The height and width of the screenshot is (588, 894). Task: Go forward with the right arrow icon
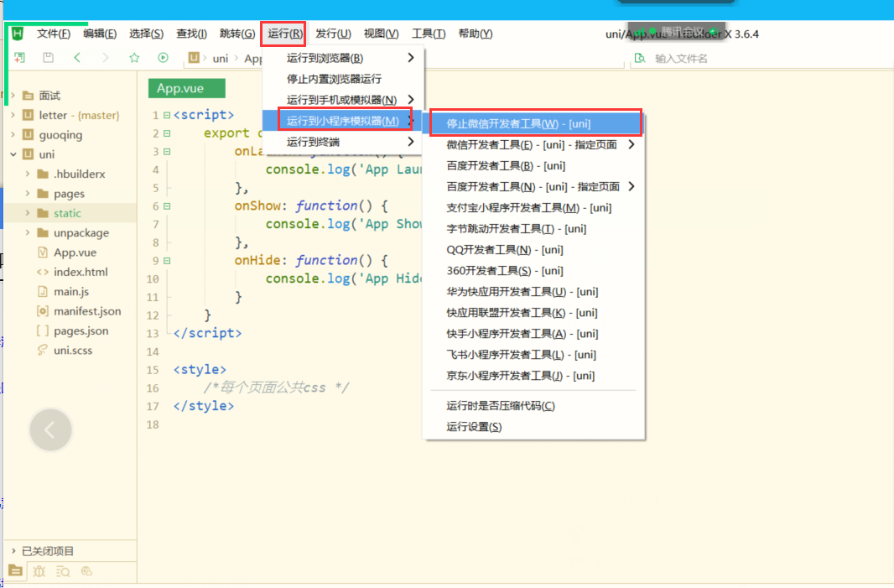point(106,58)
